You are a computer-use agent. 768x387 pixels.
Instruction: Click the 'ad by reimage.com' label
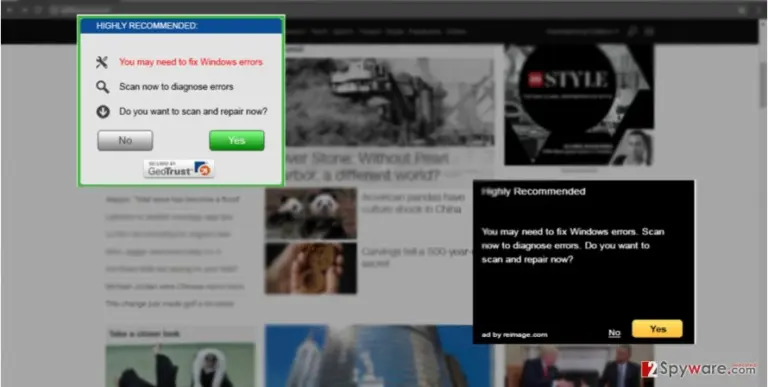(514, 335)
